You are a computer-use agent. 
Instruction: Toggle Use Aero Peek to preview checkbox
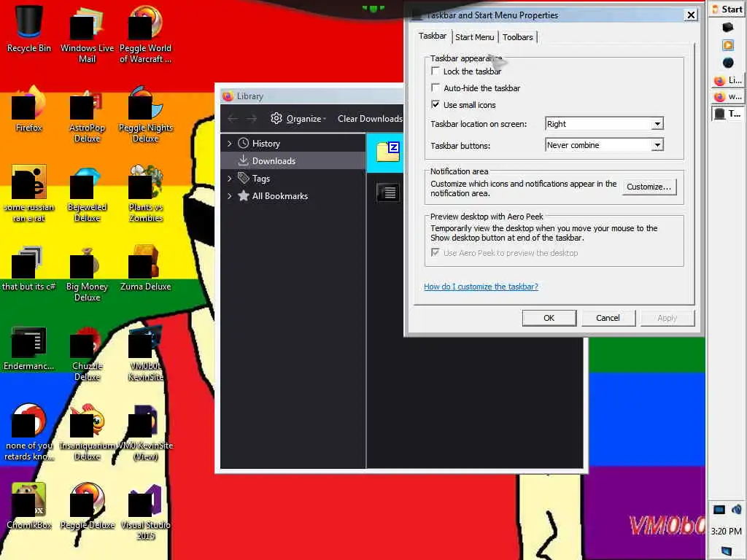click(x=435, y=252)
